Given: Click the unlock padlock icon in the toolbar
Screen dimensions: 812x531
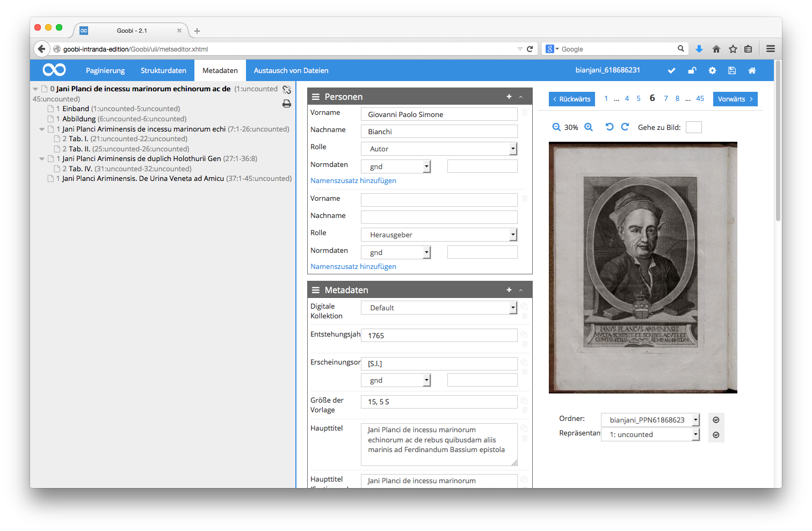Looking at the screenshot, I should click(x=692, y=70).
